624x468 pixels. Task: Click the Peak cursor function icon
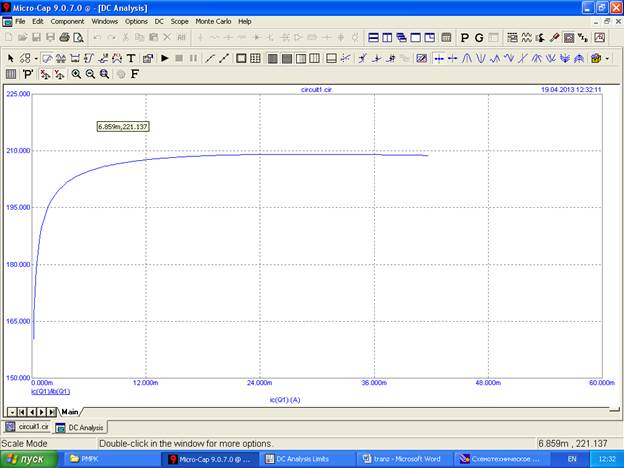pyautogui.click(x=467, y=58)
